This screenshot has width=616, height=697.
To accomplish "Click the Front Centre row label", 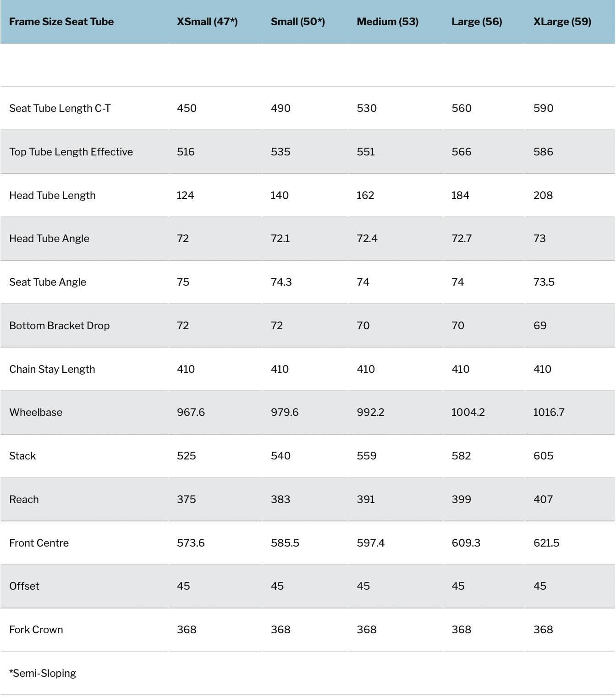I will pos(39,543).
